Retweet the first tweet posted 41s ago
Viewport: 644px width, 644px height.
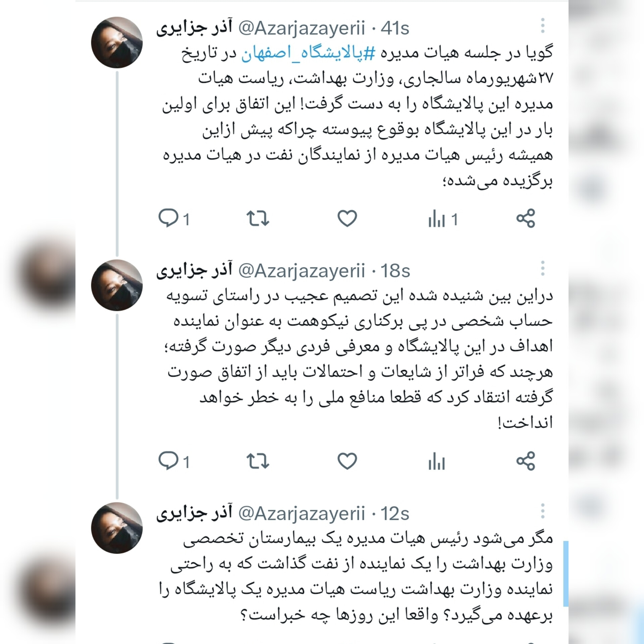[x=258, y=218]
